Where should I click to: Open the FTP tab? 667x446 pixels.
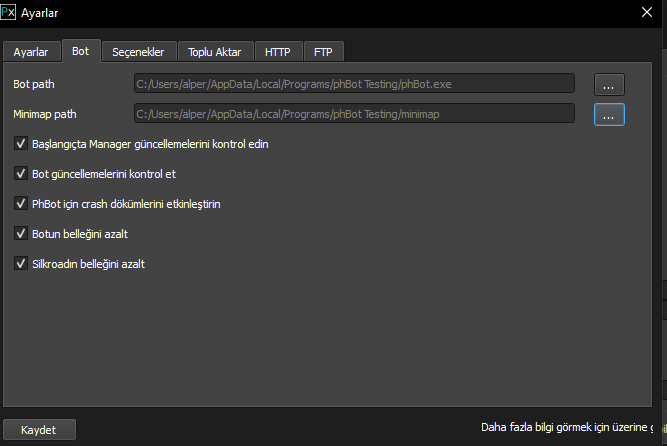pos(323,51)
